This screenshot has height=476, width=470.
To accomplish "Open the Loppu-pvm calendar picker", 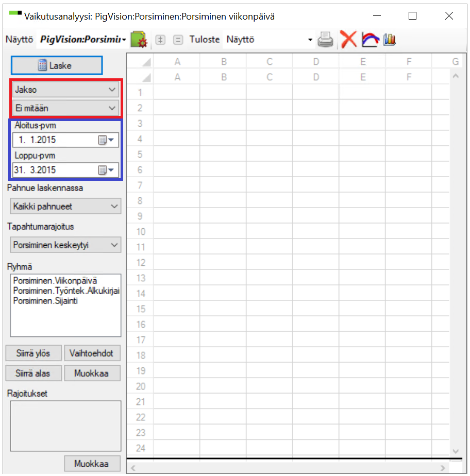I will point(106,170).
